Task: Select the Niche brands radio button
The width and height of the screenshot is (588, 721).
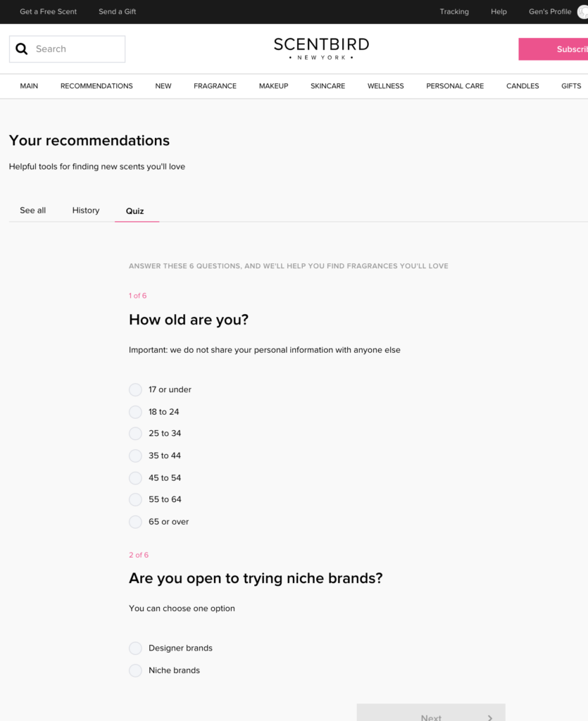Action: 135,670
